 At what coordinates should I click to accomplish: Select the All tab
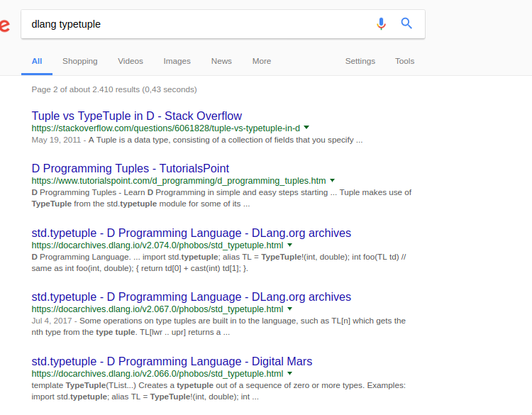point(37,62)
